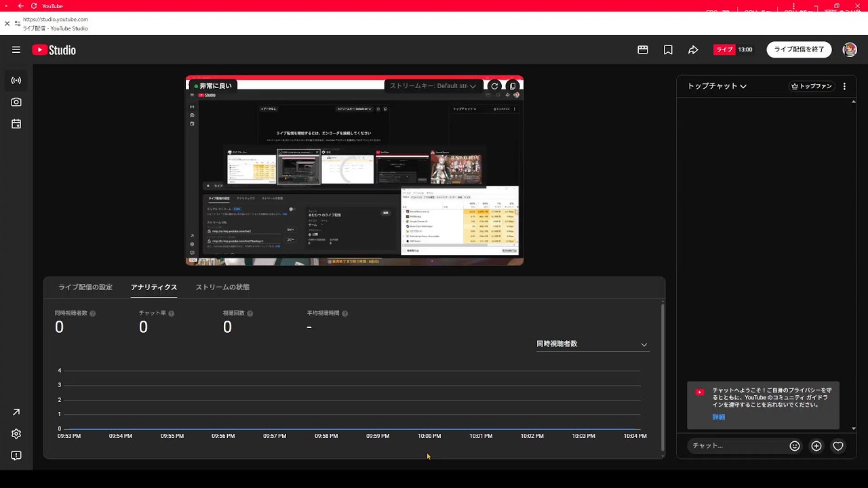Click the 非常に良い stream health indicator

coord(213,86)
